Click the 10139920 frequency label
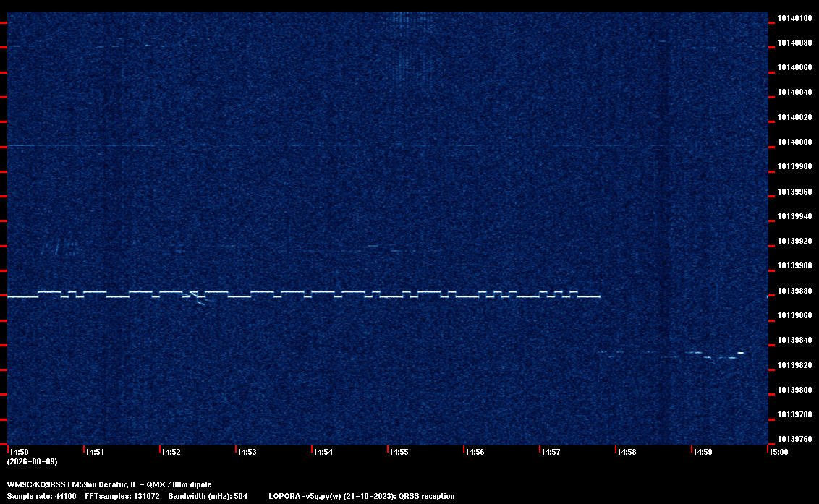This screenshot has height=504, width=819. [794, 241]
